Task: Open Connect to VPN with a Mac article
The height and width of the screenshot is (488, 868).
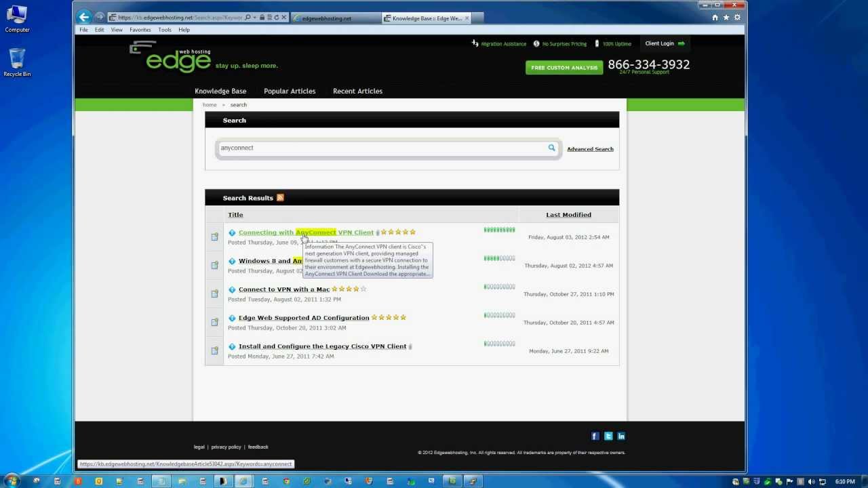Action: (x=284, y=289)
